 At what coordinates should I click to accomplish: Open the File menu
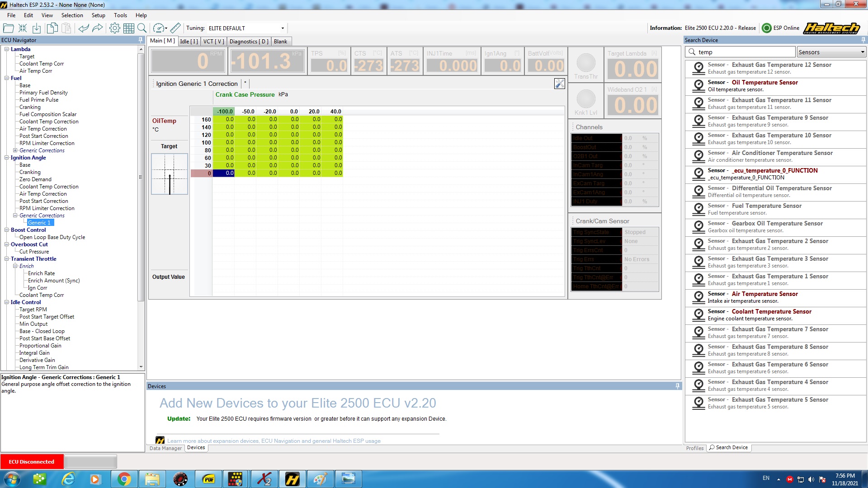pos(11,15)
